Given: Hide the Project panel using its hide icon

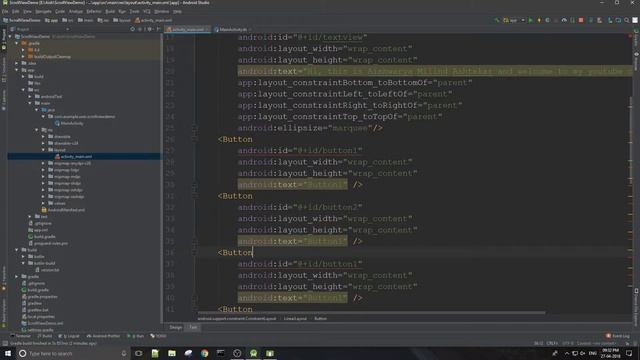Looking at the screenshot, I should (158, 29).
